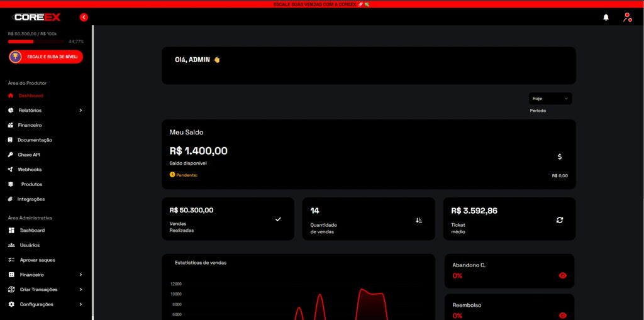
Task: Expand the Criar Transações submenu
Action: click(x=80, y=290)
